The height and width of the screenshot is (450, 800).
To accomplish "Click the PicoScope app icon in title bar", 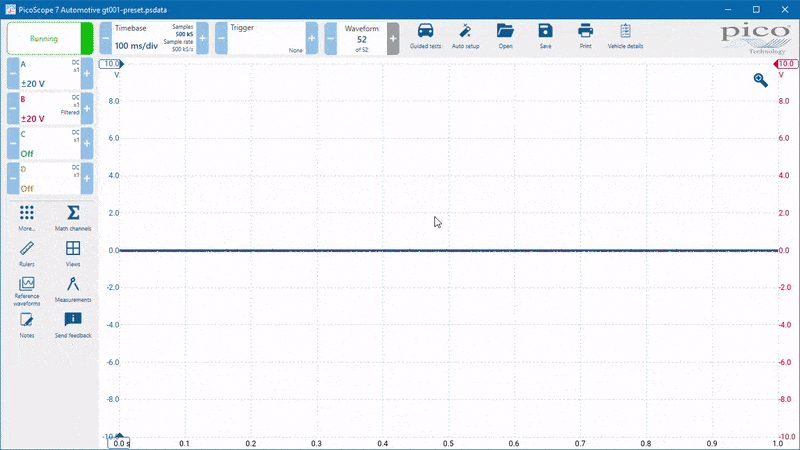I will pyautogui.click(x=10, y=10).
